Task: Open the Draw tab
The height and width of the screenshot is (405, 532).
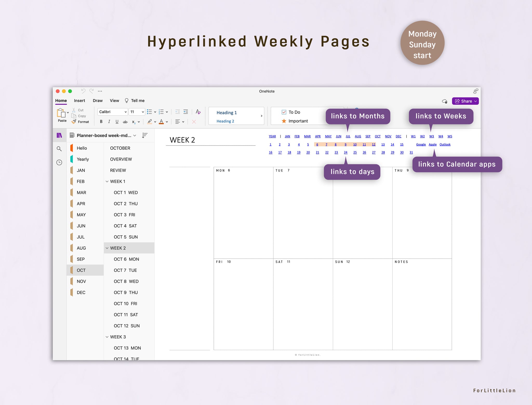Action: click(x=97, y=101)
